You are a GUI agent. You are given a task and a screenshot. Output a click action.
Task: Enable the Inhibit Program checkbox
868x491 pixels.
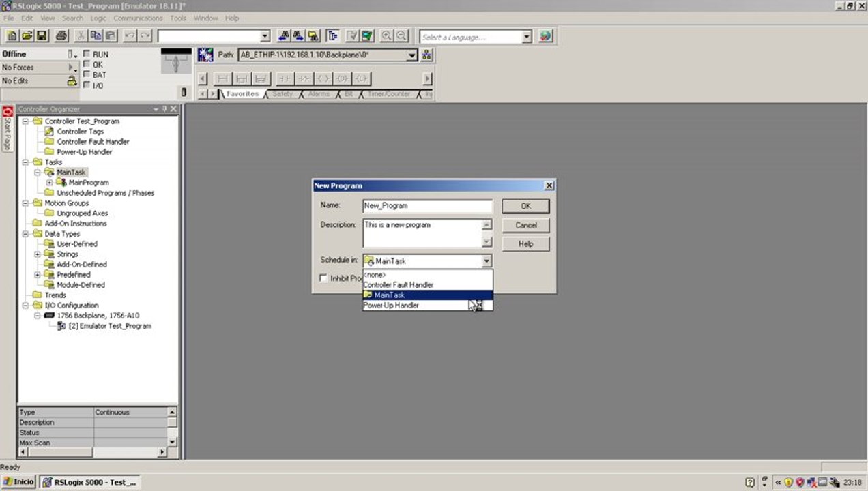click(323, 278)
